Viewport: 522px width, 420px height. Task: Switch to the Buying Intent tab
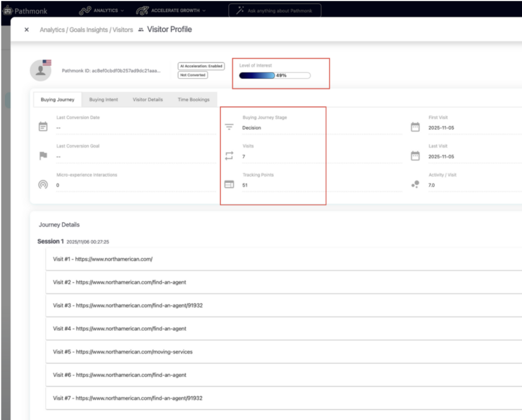[103, 99]
